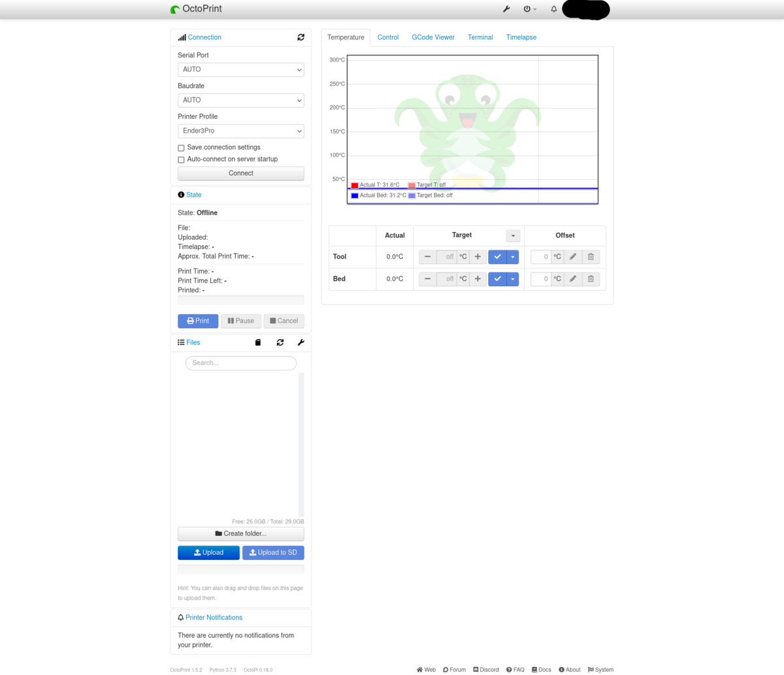Enable Auto-connect on server startup
Screen dimensions: 784x675
click(181, 159)
